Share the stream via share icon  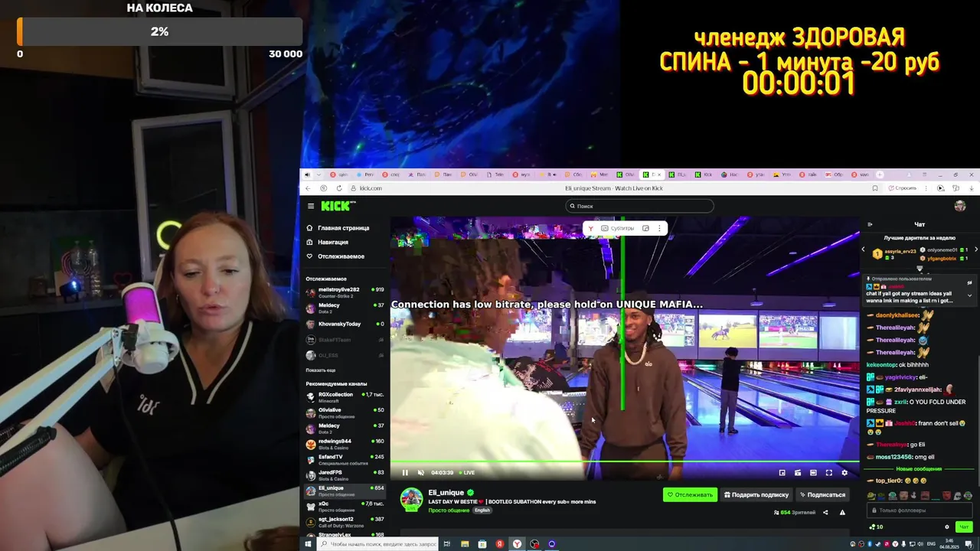click(825, 512)
